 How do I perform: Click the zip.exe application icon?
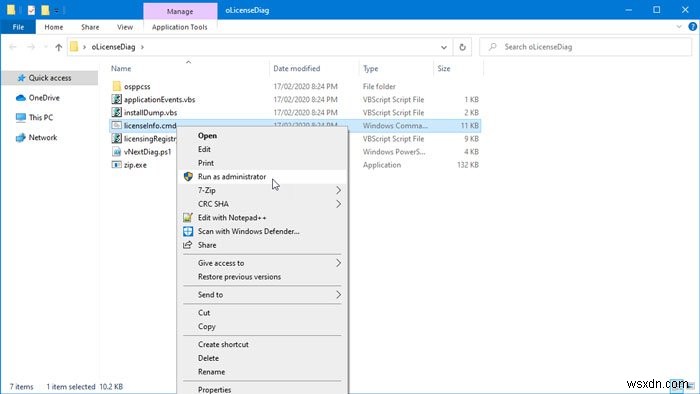pyautogui.click(x=117, y=165)
